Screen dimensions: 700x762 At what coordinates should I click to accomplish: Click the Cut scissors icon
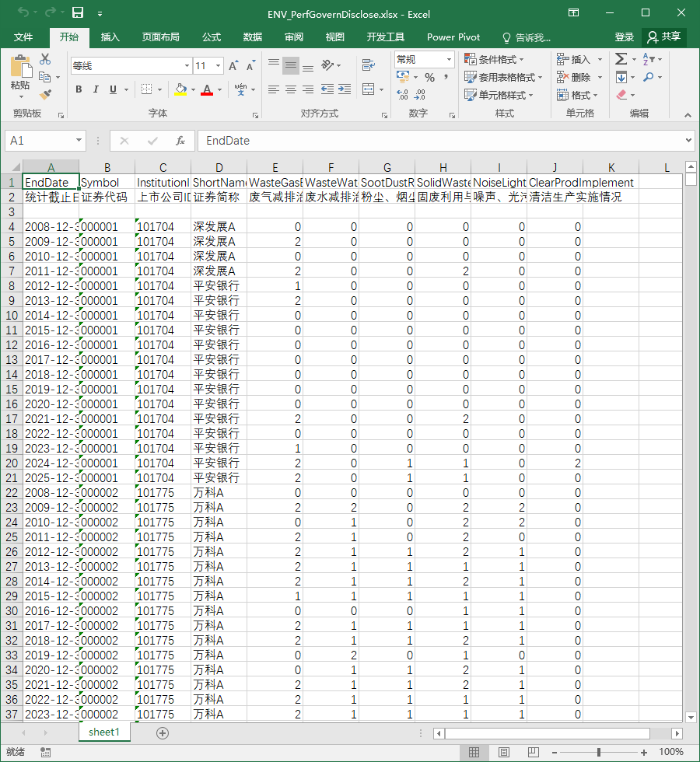45,59
